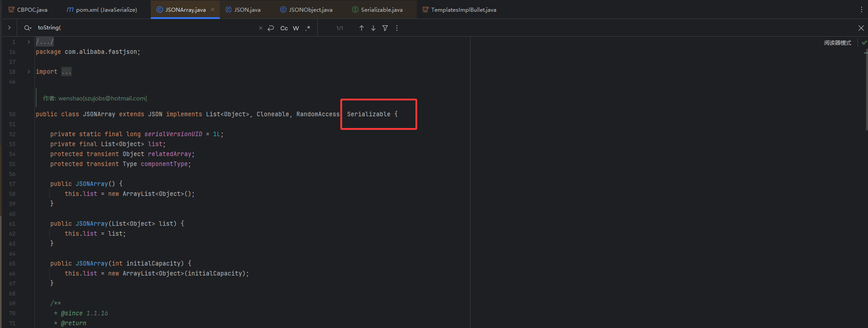Expand the replace field chevron
The width and height of the screenshot is (868, 328).
tap(9, 28)
